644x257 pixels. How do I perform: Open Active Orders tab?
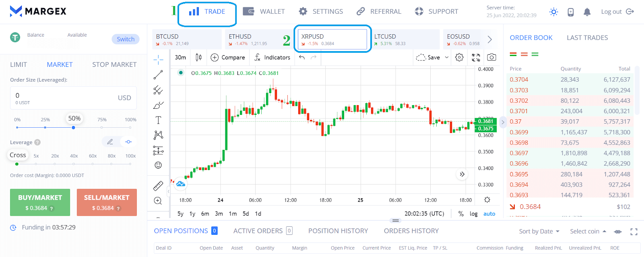[263, 231]
